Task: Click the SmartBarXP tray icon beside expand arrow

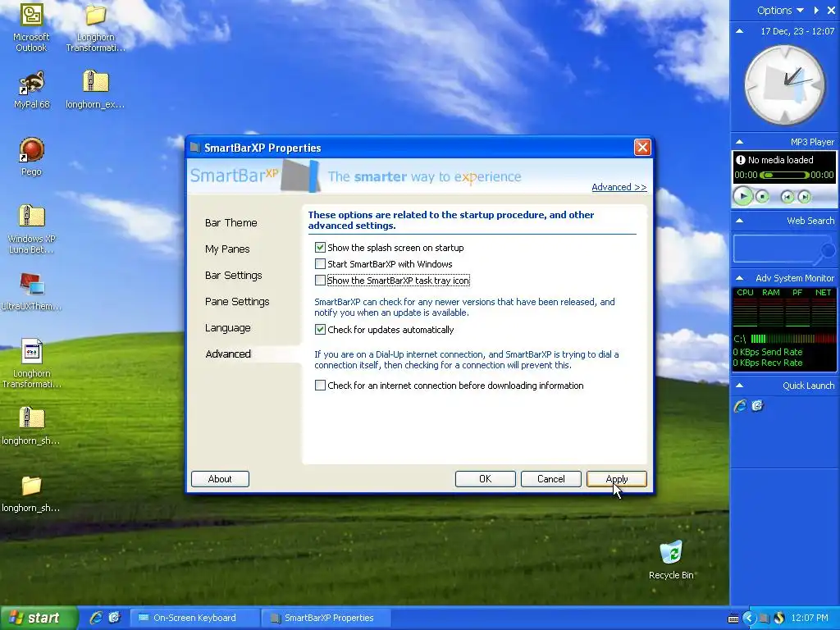Action: pos(765,619)
